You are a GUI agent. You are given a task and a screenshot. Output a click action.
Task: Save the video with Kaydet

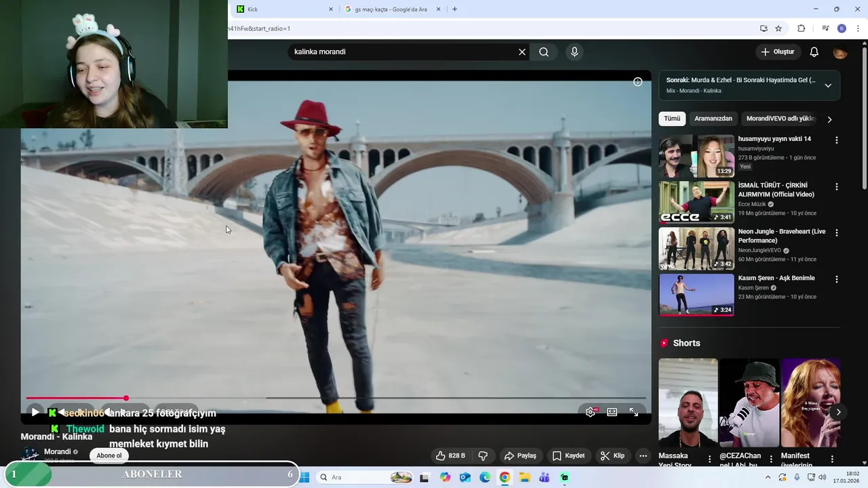tap(568, 455)
